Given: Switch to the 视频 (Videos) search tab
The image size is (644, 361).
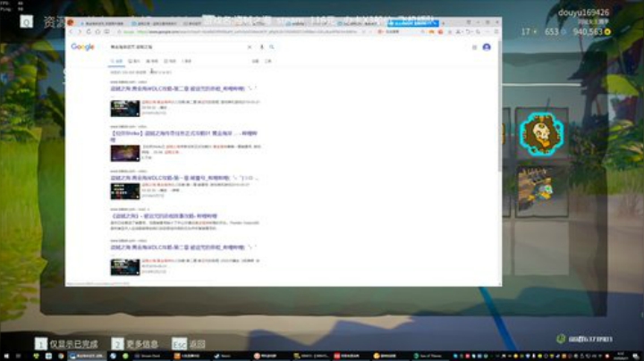Looking at the screenshot, I should pyautogui.click(x=152, y=61).
